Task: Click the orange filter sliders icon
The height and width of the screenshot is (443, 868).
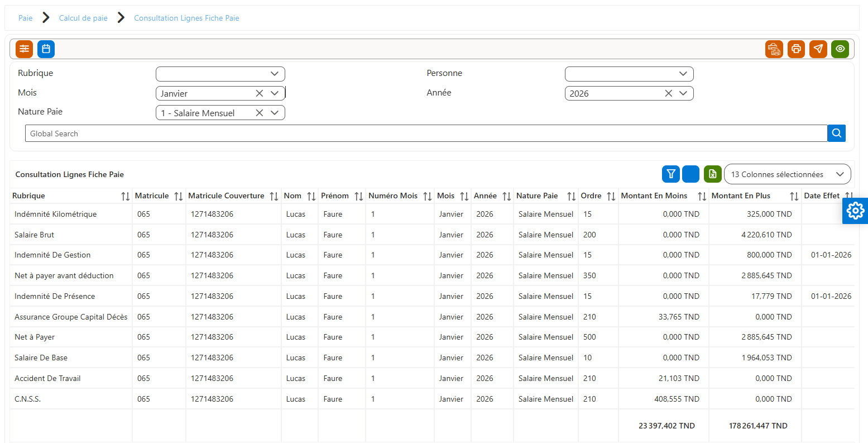Action: click(24, 49)
